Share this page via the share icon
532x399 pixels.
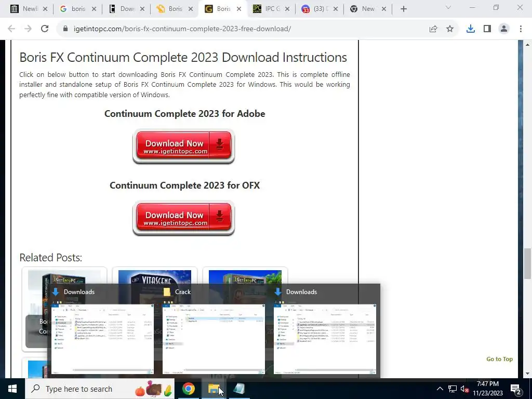(x=433, y=29)
